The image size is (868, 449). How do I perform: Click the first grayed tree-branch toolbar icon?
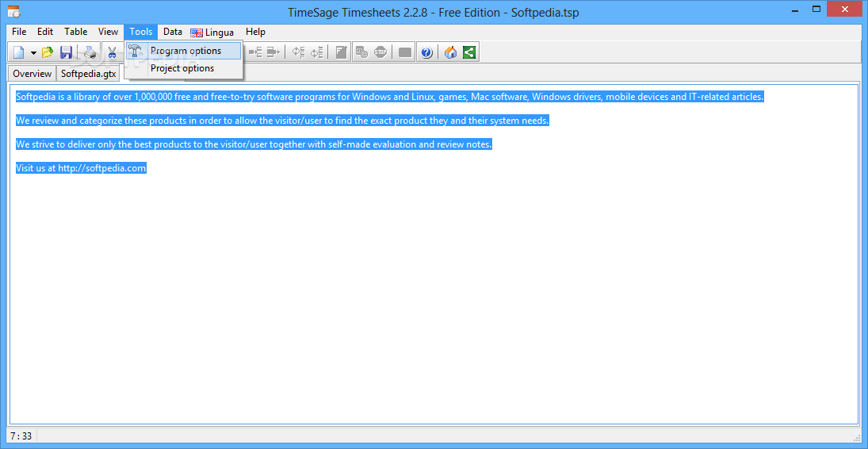(x=255, y=52)
